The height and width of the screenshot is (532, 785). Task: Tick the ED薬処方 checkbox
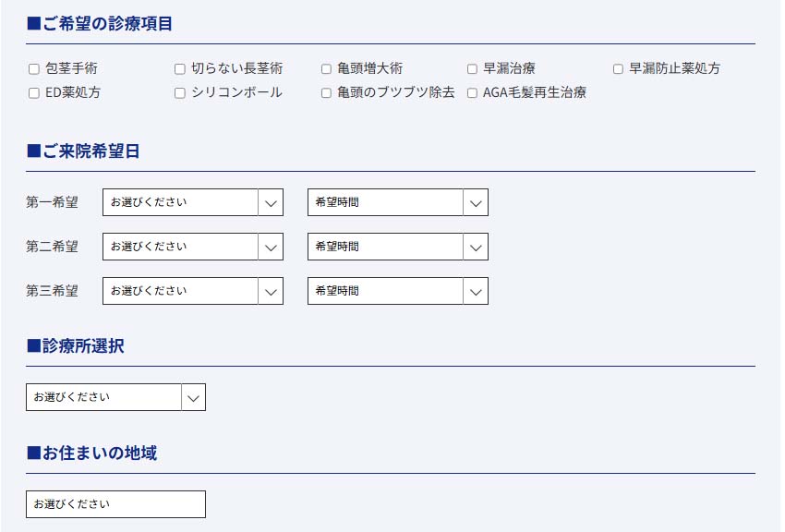click(34, 93)
